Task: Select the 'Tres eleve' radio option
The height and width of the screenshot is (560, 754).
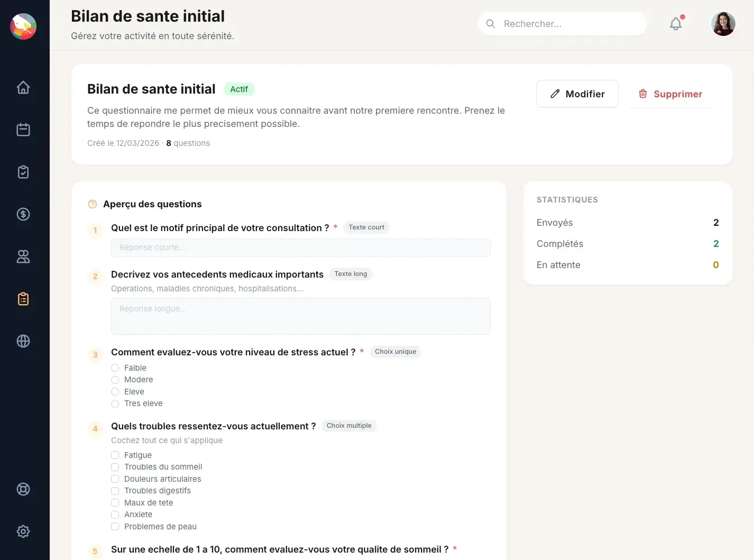Action: pos(115,403)
